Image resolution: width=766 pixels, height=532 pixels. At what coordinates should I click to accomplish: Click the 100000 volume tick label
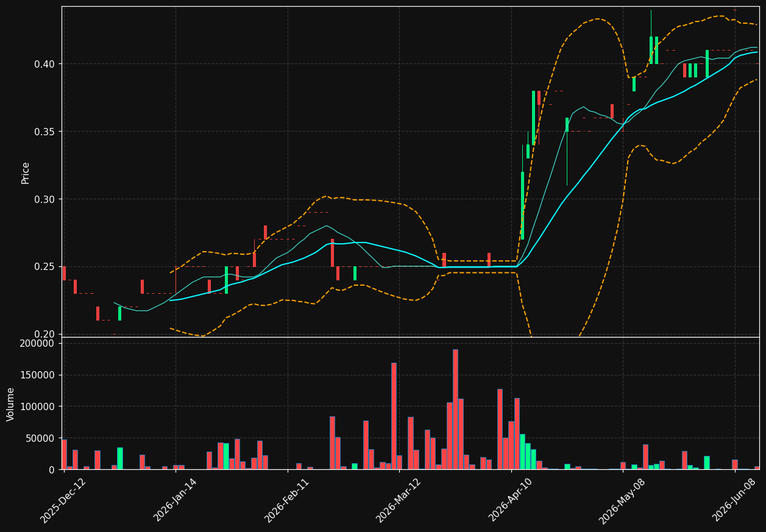click(x=38, y=406)
